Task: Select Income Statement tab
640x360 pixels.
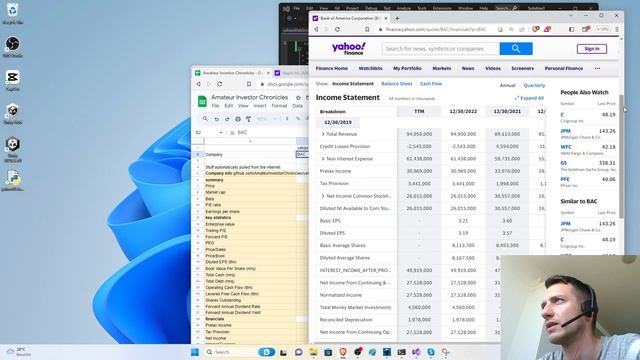Action: point(353,84)
